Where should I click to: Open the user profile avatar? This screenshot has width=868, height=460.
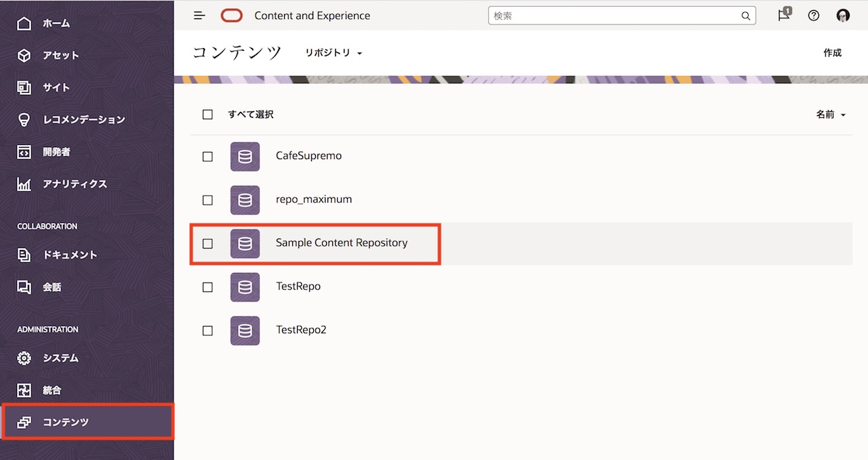point(843,16)
